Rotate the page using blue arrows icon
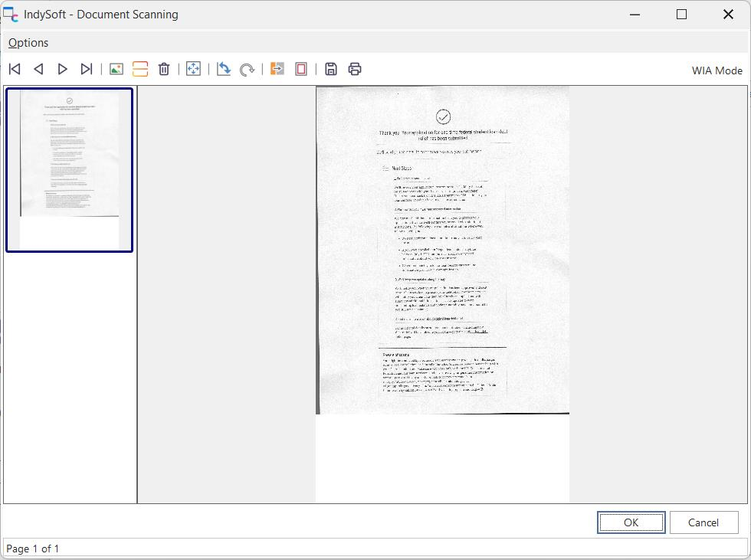This screenshot has width=751, height=560. click(224, 69)
